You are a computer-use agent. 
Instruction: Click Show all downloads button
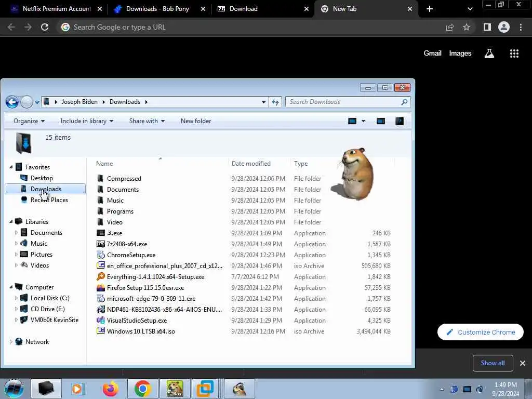[493, 363]
